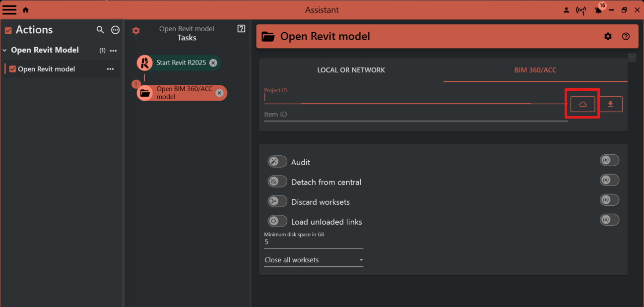Open the user account icon in the title bar
Viewport: 644px width, 307px height.
pyautogui.click(x=566, y=9)
